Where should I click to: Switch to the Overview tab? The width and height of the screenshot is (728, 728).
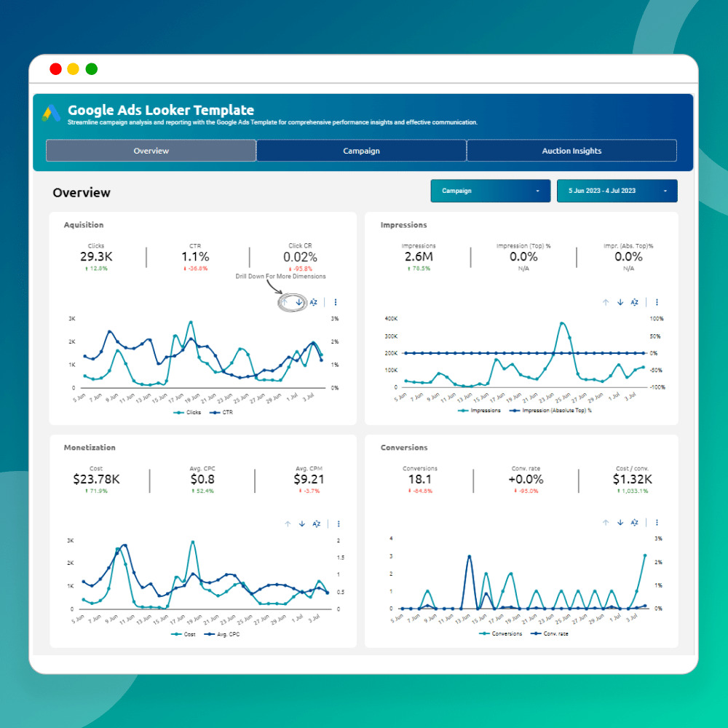tap(151, 151)
